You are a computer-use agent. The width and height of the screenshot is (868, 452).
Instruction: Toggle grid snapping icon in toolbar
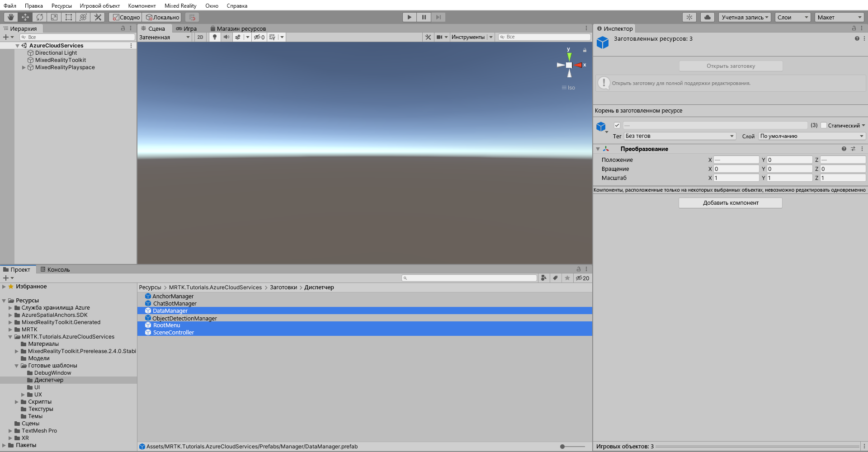[x=192, y=17]
